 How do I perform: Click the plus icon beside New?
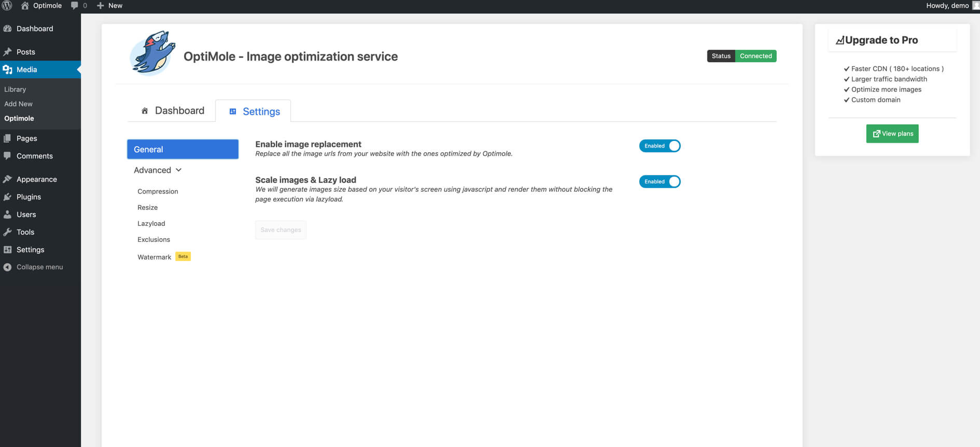(x=101, y=6)
